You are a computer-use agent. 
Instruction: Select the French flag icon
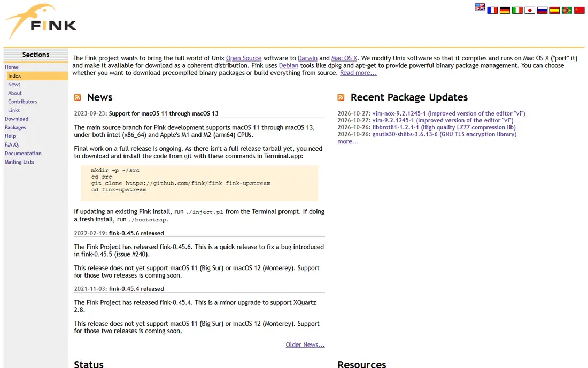point(492,11)
